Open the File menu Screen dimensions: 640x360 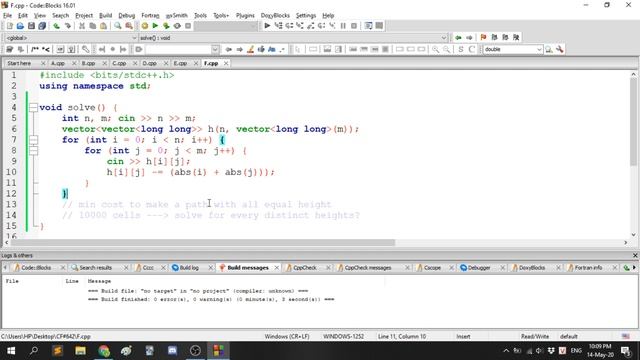tap(7, 16)
